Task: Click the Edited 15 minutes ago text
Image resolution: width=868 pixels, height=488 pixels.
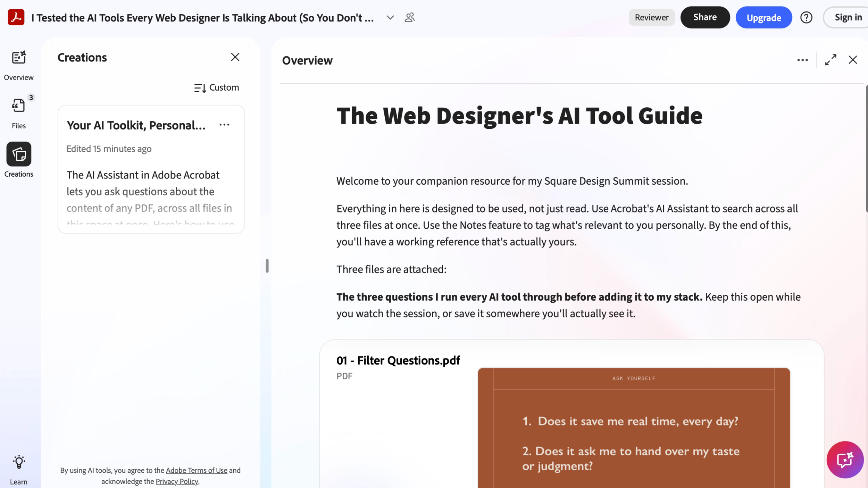Action: [109, 149]
